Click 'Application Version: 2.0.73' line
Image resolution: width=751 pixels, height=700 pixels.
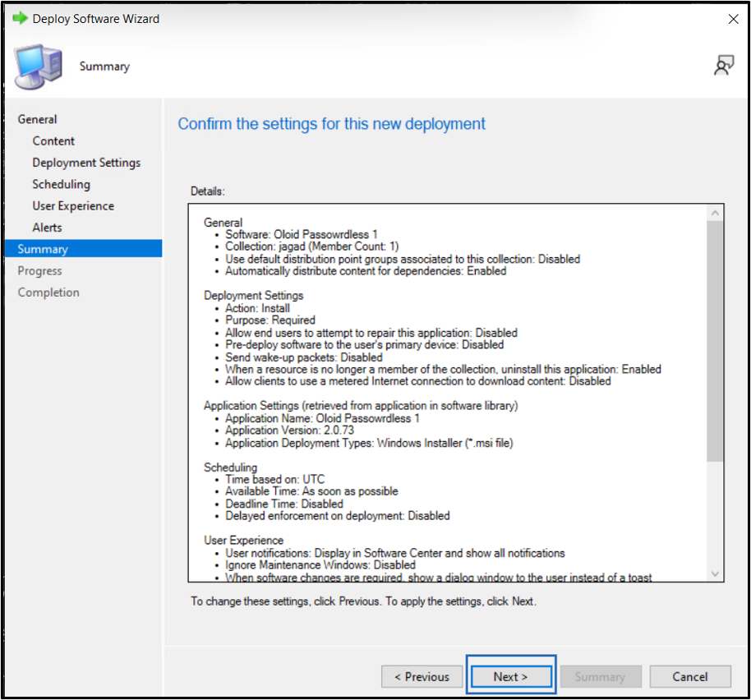tap(290, 430)
